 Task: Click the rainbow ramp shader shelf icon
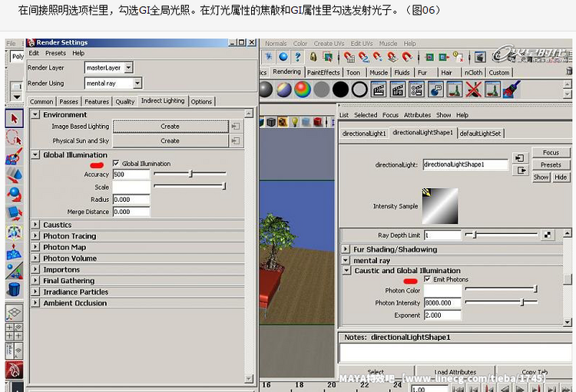pos(302,89)
